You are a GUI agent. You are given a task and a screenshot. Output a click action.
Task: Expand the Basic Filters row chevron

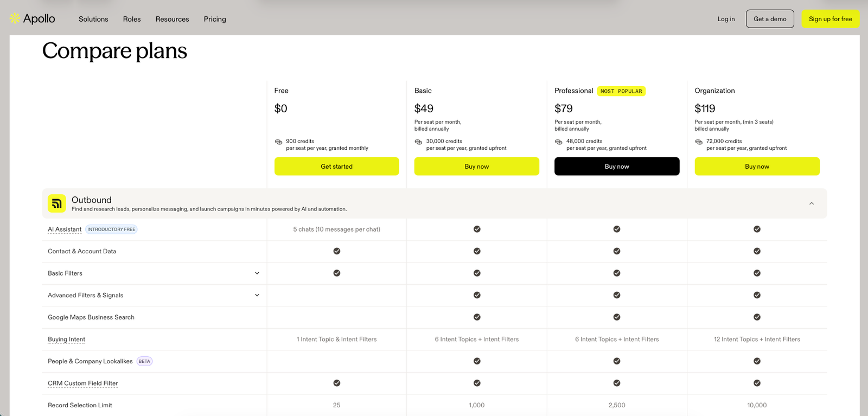click(x=257, y=273)
